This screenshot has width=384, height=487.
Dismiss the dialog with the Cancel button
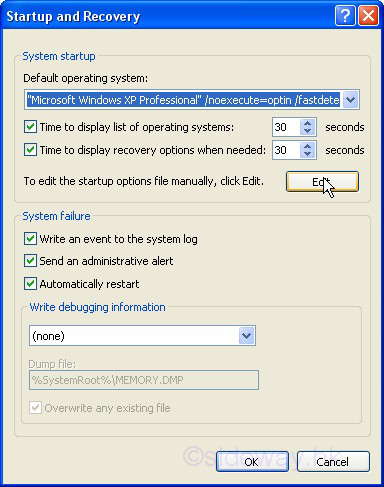[333, 462]
